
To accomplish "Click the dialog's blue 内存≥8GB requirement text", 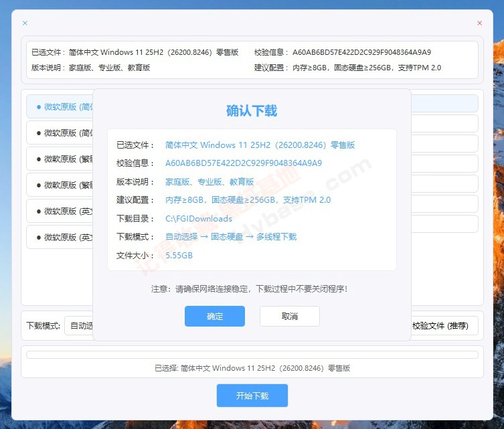I will 248,200.
